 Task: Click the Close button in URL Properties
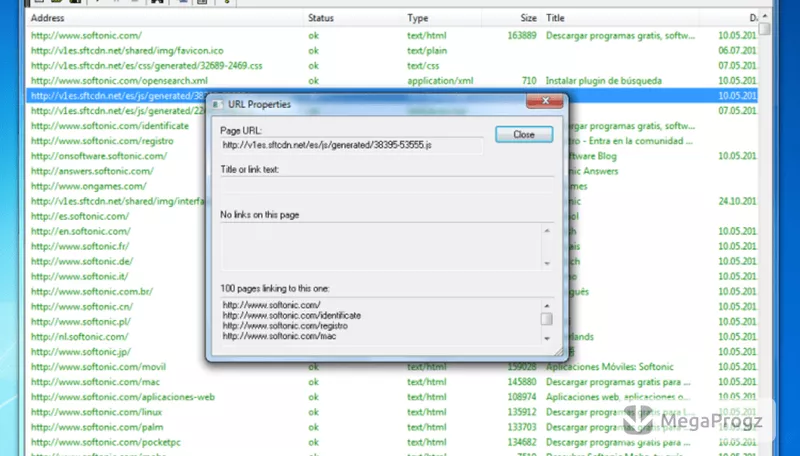(524, 134)
